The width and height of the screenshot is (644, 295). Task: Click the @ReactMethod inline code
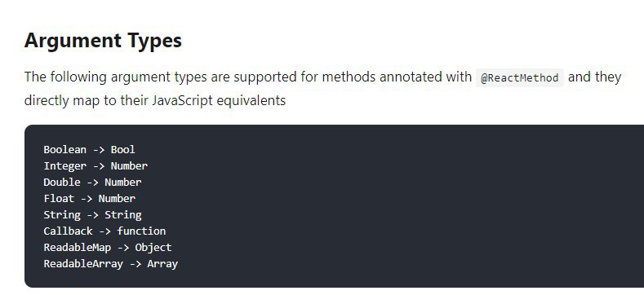pyautogui.click(x=520, y=77)
